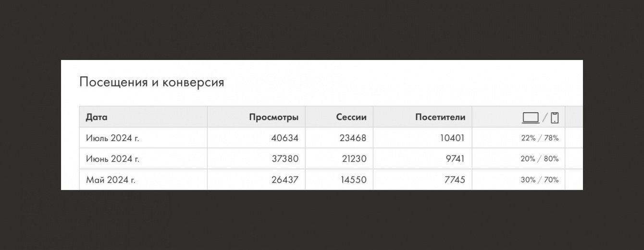Click the laptop desktop icon in header
The image size is (644, 250).
531,117
